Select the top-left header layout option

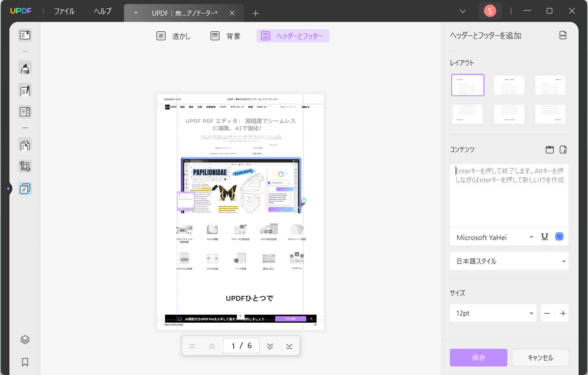tap(468, 85)
